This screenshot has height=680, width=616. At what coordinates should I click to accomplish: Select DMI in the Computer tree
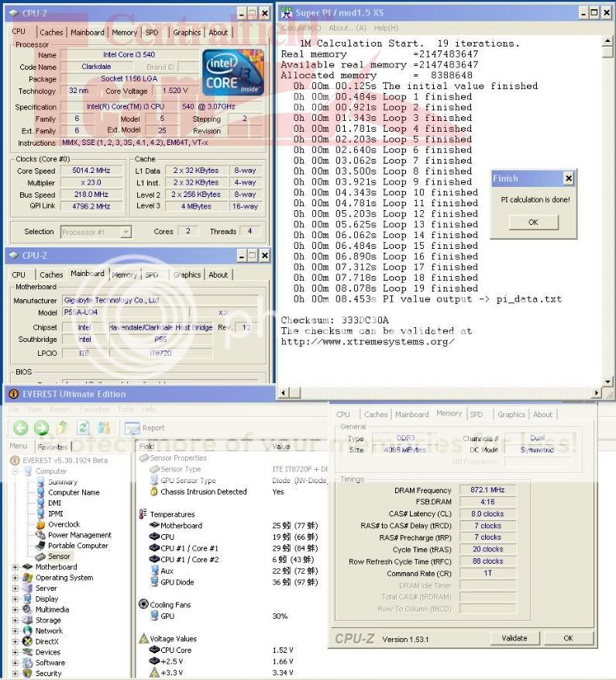tap(54, 503)
